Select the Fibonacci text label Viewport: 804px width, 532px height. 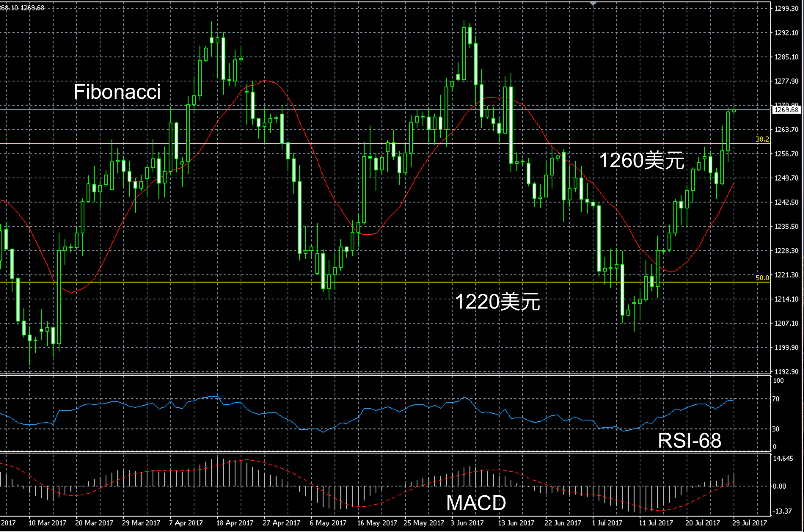pos(117,92)
